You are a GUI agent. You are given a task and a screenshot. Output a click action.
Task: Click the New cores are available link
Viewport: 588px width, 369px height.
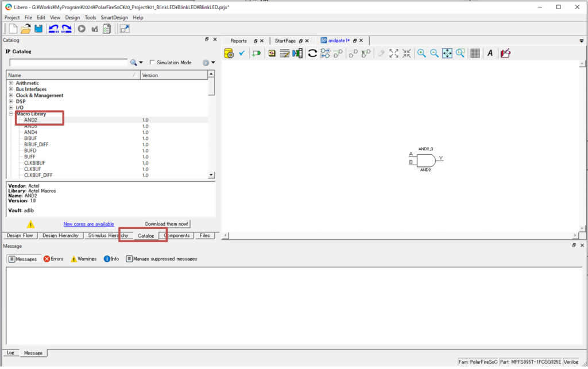click(x=88, y=224)
